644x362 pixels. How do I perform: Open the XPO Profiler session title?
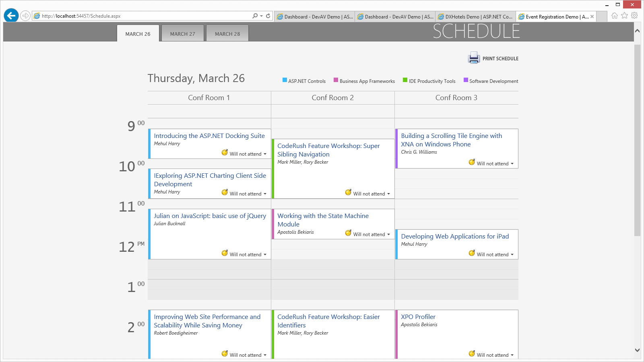click(x=418, y=317)
